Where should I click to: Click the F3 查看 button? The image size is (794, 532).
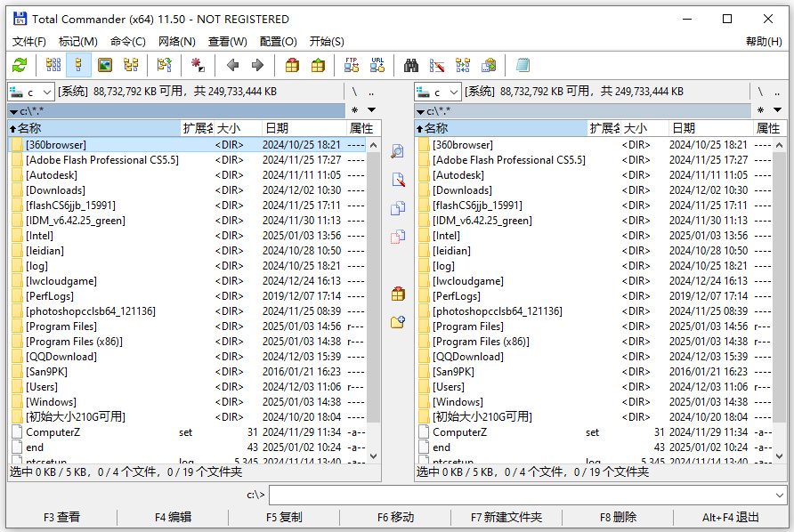pyautogui.click(x=61, y=517)
